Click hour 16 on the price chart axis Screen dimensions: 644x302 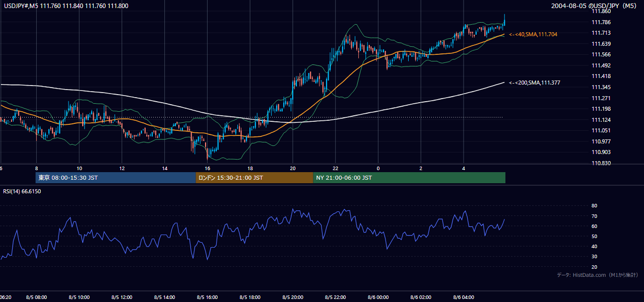(x=207, y=168)
